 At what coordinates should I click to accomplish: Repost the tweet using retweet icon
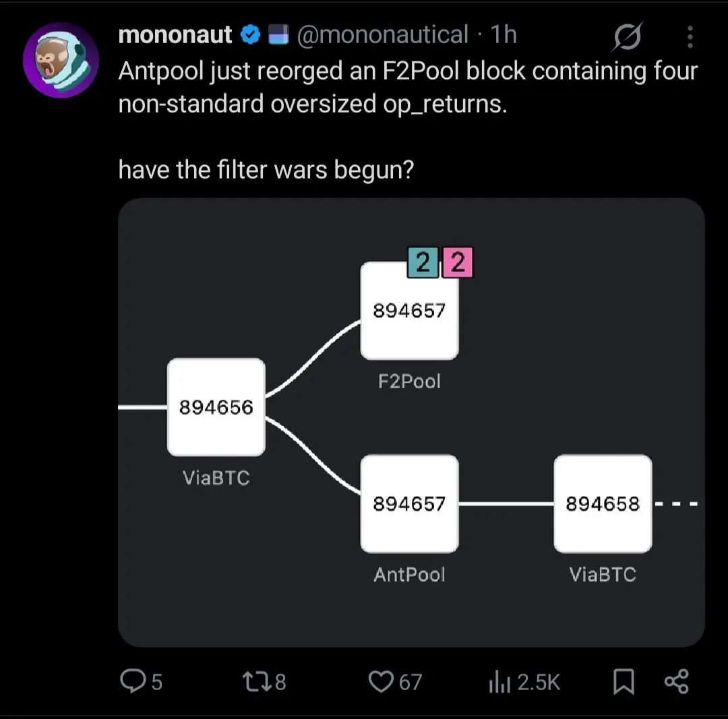pos(255,682)
